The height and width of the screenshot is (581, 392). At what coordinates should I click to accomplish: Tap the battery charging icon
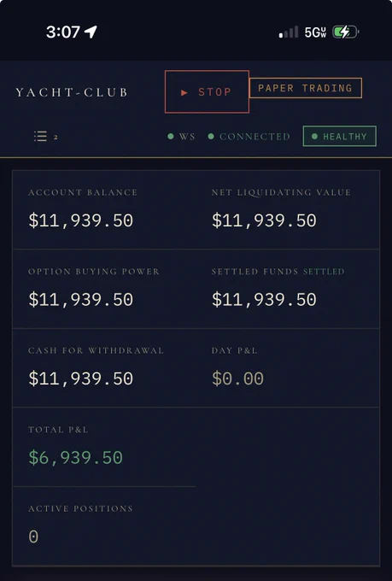click(x=345, y=32)
